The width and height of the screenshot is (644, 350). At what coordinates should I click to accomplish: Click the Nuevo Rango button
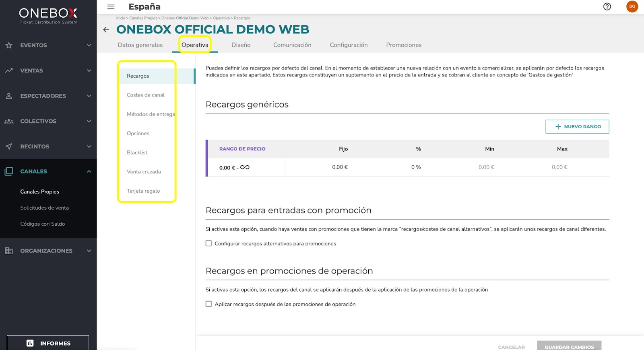click(577, 127)
